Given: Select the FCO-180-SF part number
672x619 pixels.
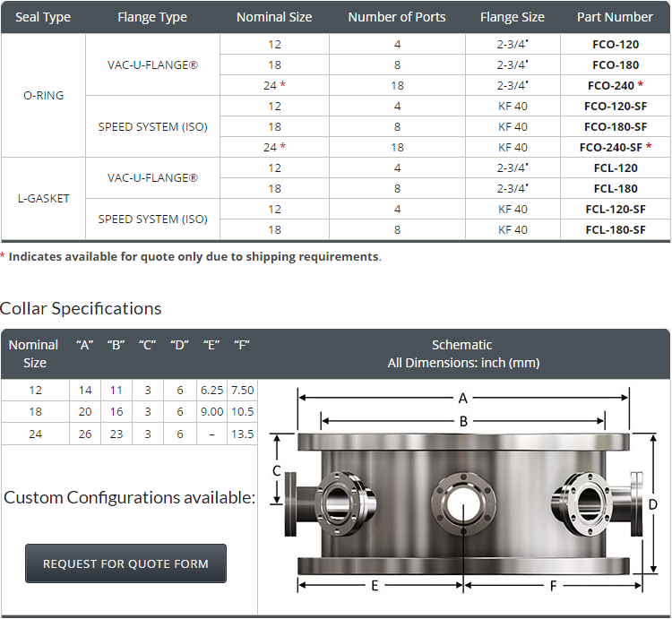Looking at the screenshot, I should [x=615, y=126].
